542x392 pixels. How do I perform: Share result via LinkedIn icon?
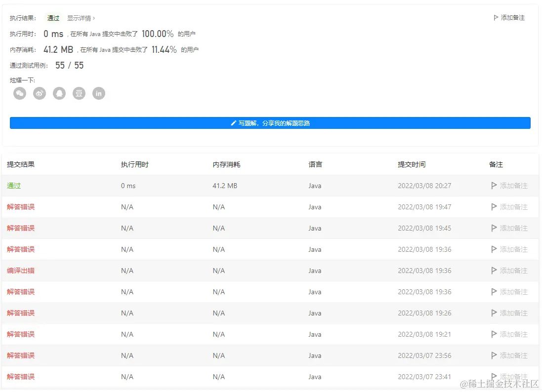(x=98, y=93)
